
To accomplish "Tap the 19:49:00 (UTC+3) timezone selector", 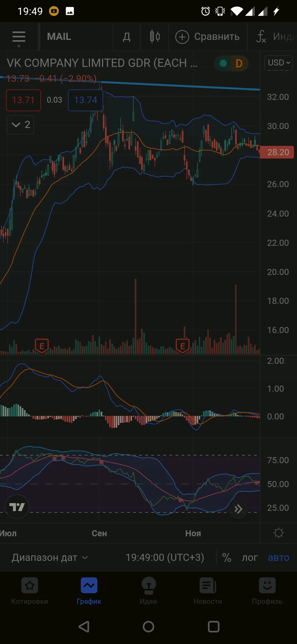I will [x=165, y=558].
